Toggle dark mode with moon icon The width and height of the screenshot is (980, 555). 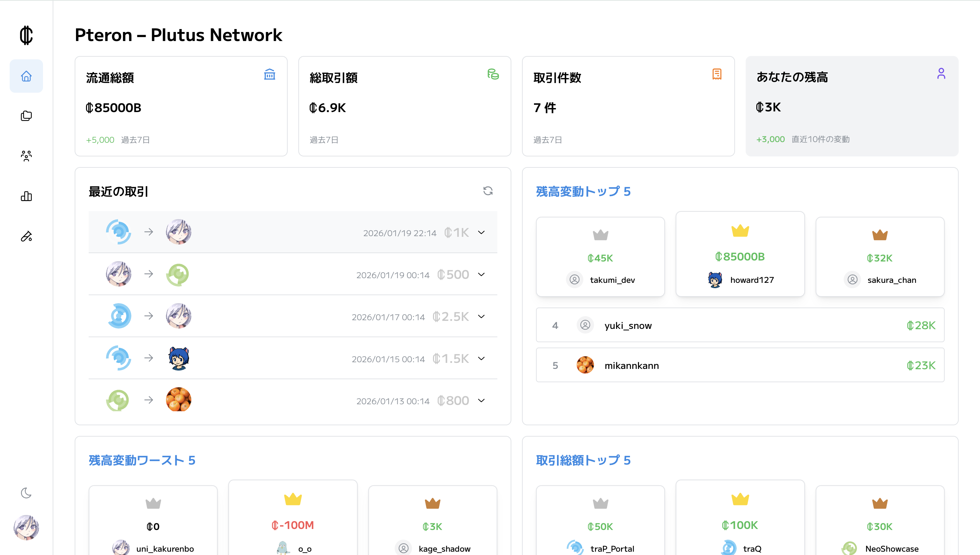pyautogui.click(x=26, y=493)
